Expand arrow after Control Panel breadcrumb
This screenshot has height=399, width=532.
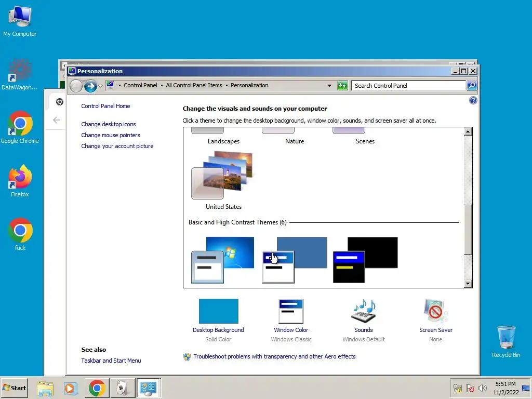point(162,86)
